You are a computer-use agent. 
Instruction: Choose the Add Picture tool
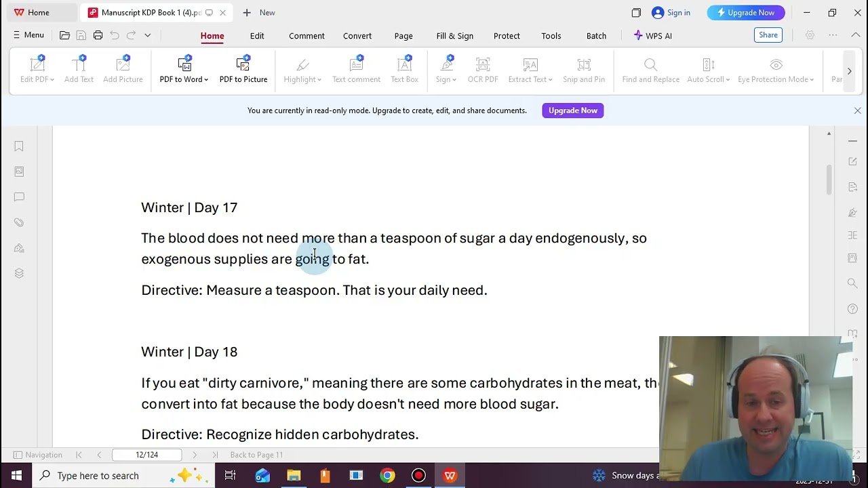(x=123, y=70)
